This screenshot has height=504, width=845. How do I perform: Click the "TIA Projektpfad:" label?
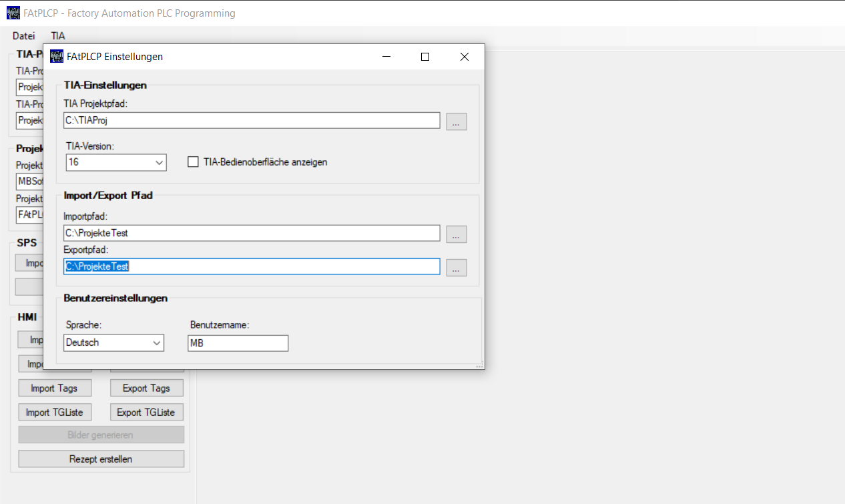(94, 103)
